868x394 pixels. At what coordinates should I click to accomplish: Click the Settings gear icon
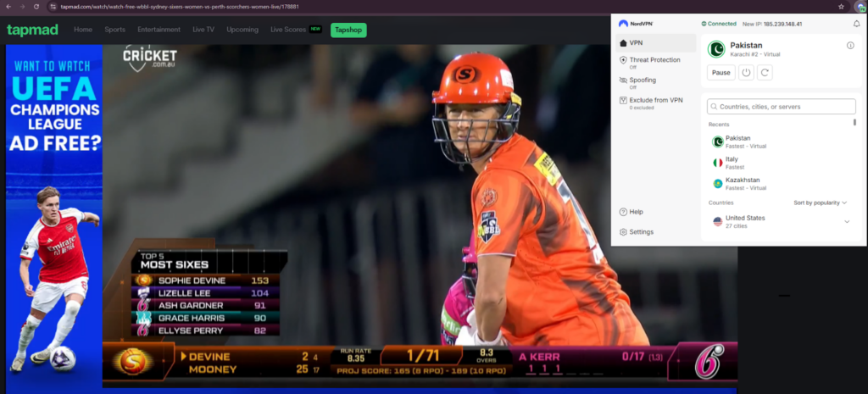tap(623, 232)
